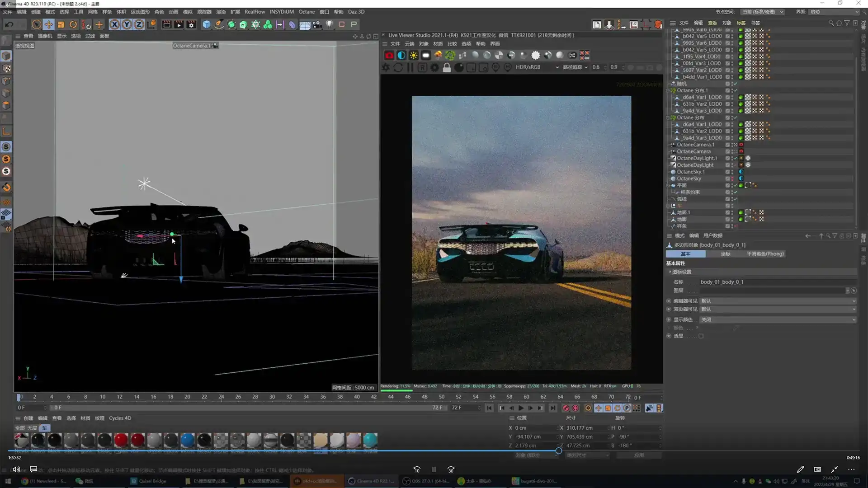Screen dimensions: 868x488
Task: Open the HDR/sRGB dropdown
Action: pyautogui.click(x=537, y=67)
